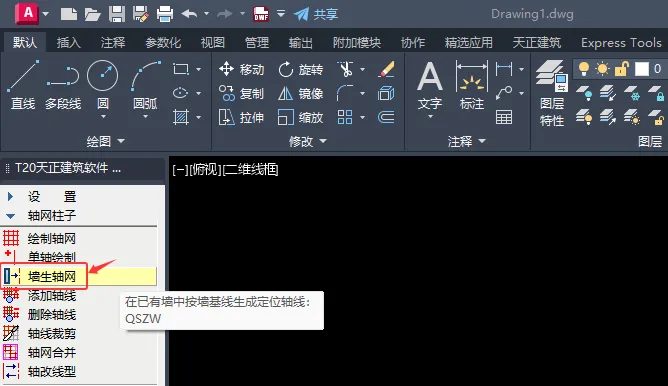Open the Undo history dropdown arrow
Screen dimensions: 668x386
click(206, 14)
